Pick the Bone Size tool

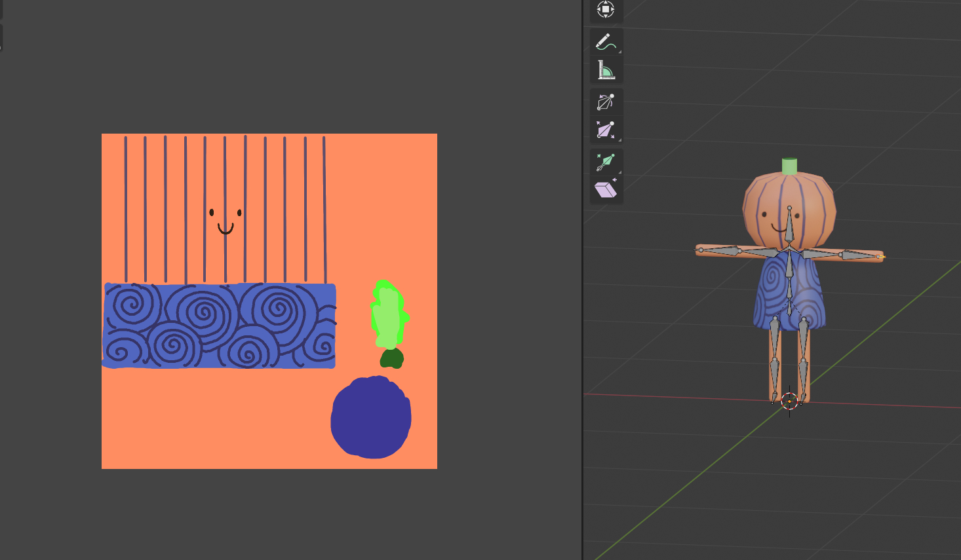tap(606, 130)
